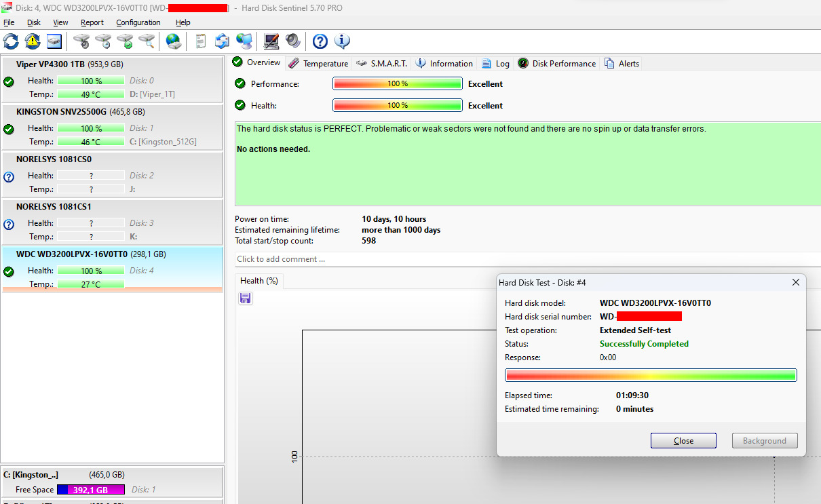Click the disk with clock test icon
The width and height of the screenshot is (821, 504).
pyautogui.click(x=103, y=41)
